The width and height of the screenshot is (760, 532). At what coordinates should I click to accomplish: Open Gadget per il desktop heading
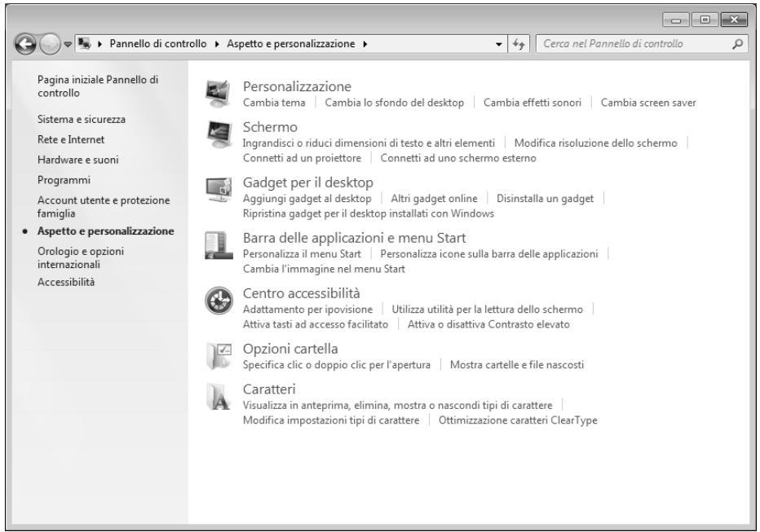(308, 182)
